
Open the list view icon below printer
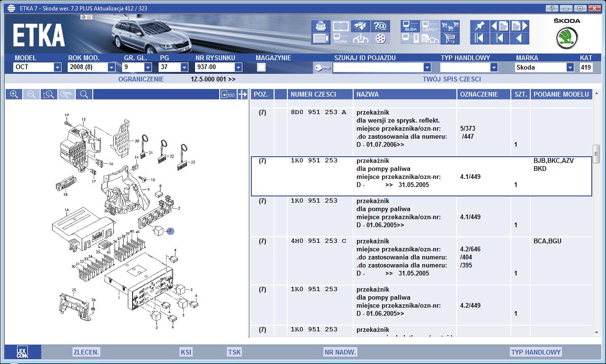click(x=321, y=38)
